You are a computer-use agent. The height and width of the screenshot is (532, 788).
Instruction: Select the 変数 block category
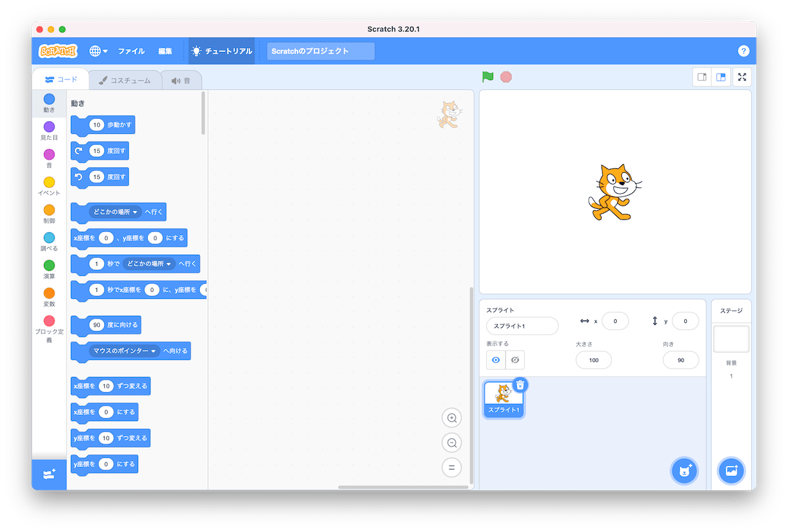49,298
